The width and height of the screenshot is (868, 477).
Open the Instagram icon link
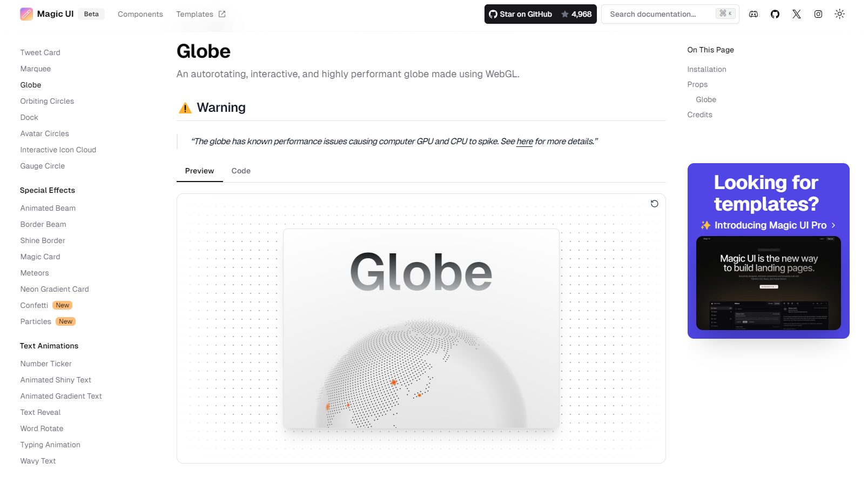(x=818, y=14)
